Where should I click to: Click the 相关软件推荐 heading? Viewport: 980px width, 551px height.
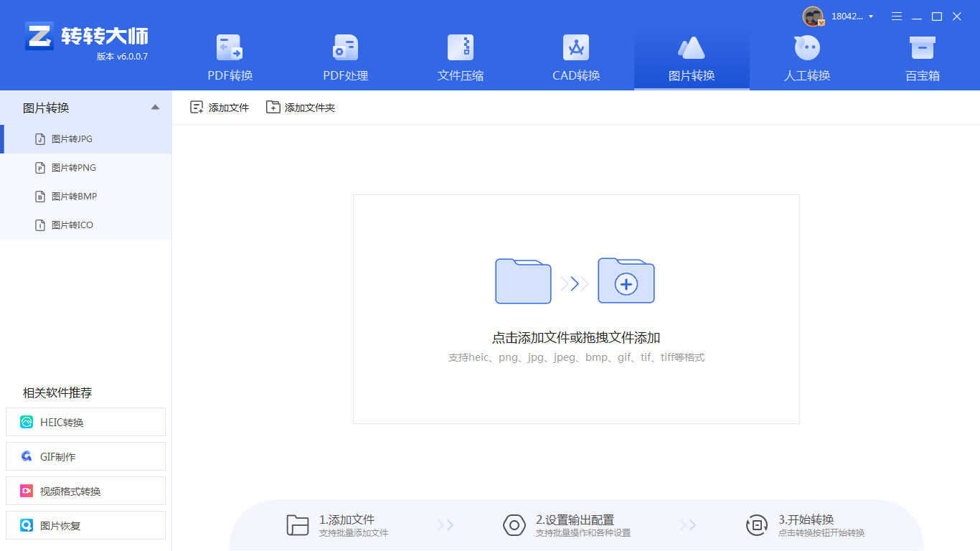pos(57,392)
